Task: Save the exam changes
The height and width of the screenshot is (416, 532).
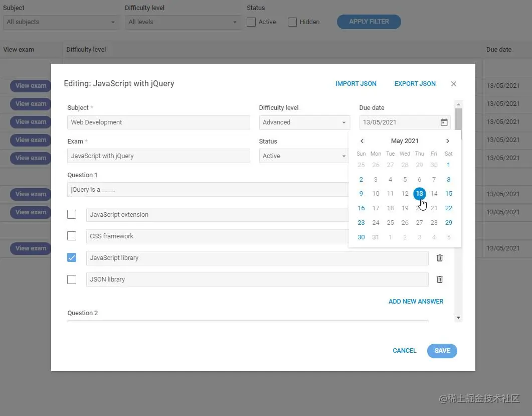Action: (x=442, y=351)
